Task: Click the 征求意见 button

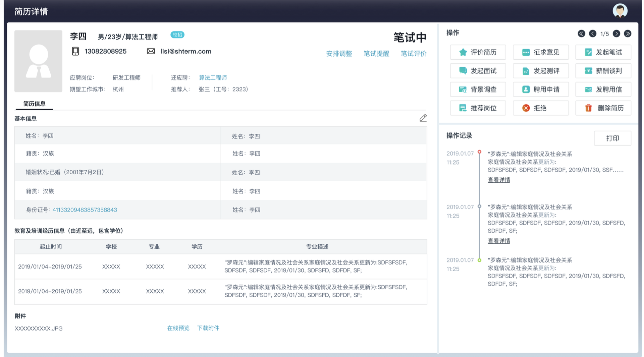Action: point(541,52)
